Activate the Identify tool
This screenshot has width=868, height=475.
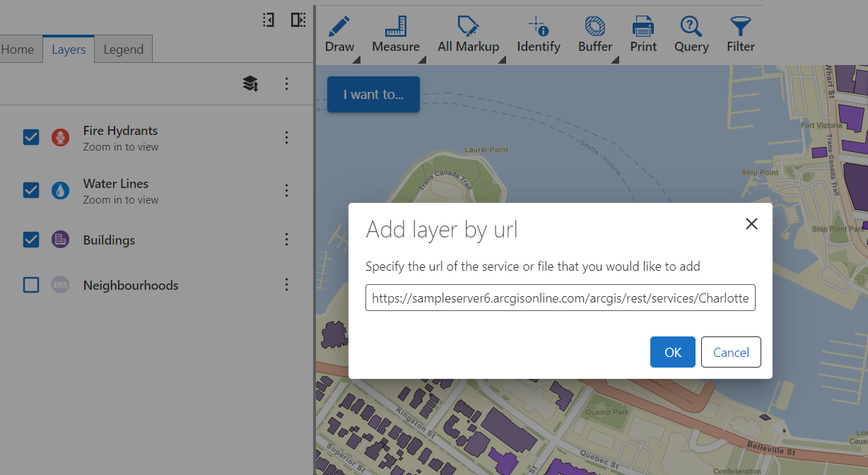[539, 35]
